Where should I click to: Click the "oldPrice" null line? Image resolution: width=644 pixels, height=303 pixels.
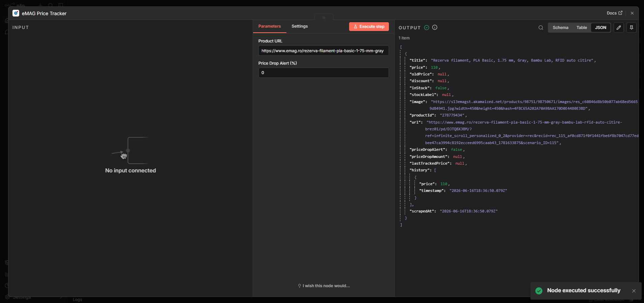point(429,74)
